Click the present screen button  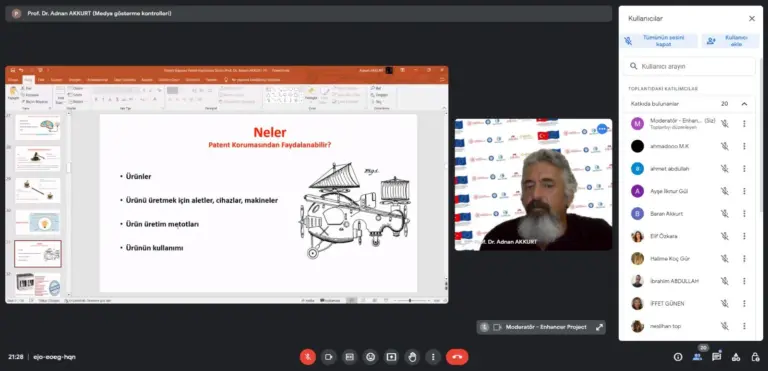[x=391, y=357]
